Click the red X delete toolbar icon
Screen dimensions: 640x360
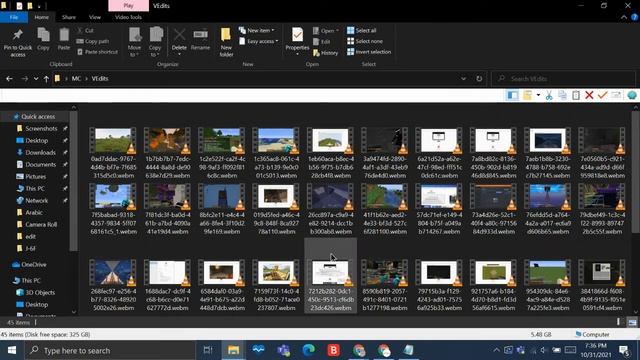tap(589, 96)
